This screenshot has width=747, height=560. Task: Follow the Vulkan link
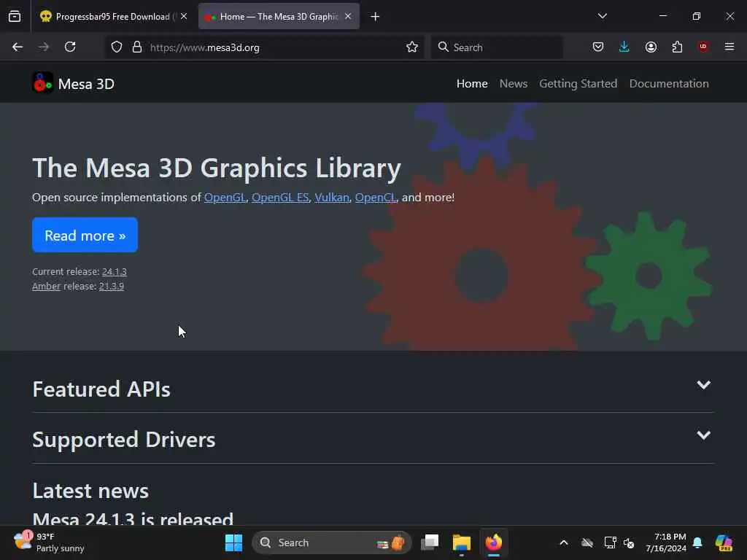(x=332, y=197)
